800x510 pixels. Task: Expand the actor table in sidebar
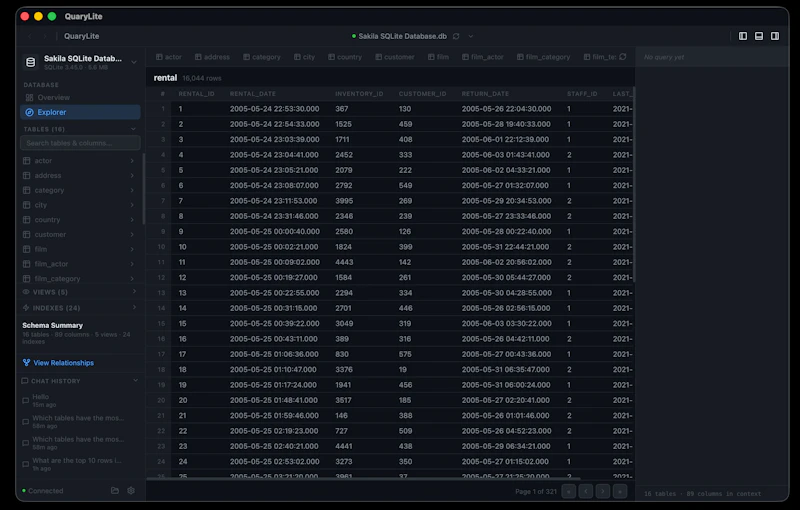132,161
